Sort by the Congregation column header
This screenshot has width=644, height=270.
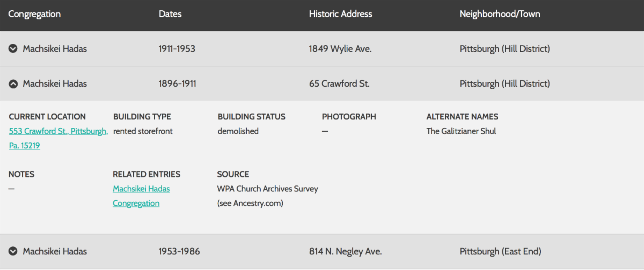[34, 14]
